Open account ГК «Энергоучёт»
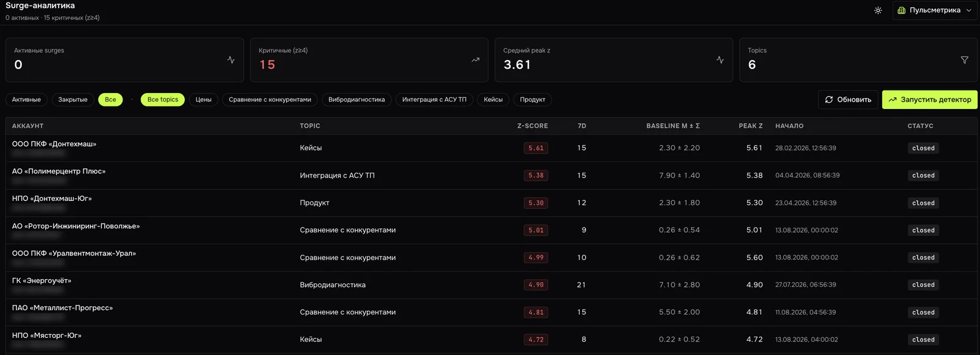The image size is (980, 355). pos(42,280)
